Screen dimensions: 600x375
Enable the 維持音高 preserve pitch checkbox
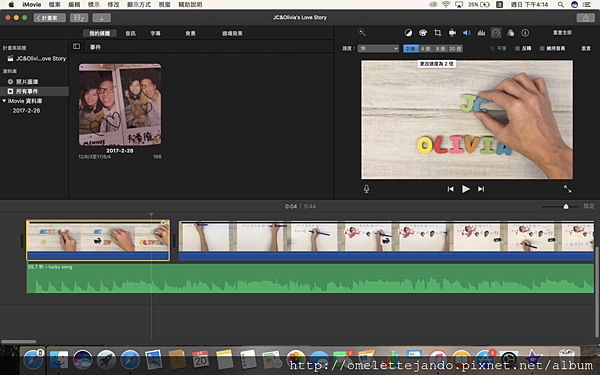pos(542,49)
